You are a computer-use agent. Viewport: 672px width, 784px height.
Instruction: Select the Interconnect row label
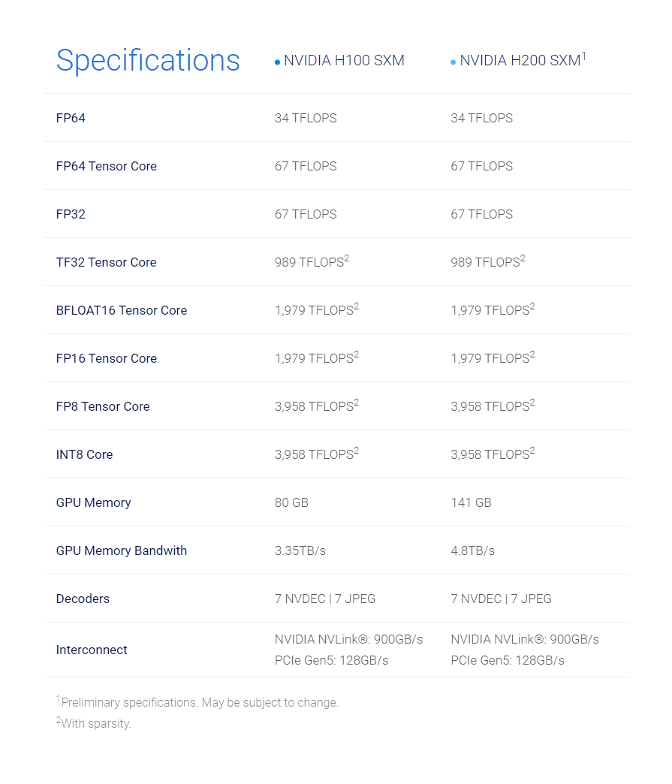tap(92, 650)
